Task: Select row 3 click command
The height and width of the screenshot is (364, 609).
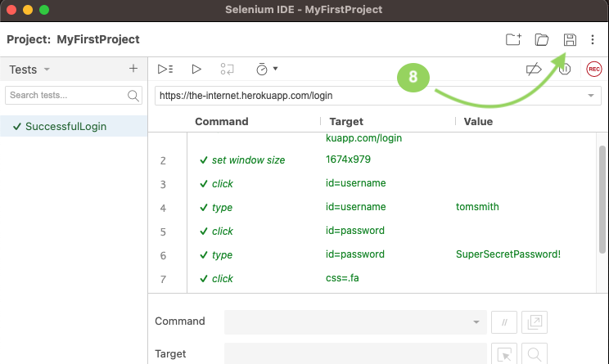Action: click(222, 184)
